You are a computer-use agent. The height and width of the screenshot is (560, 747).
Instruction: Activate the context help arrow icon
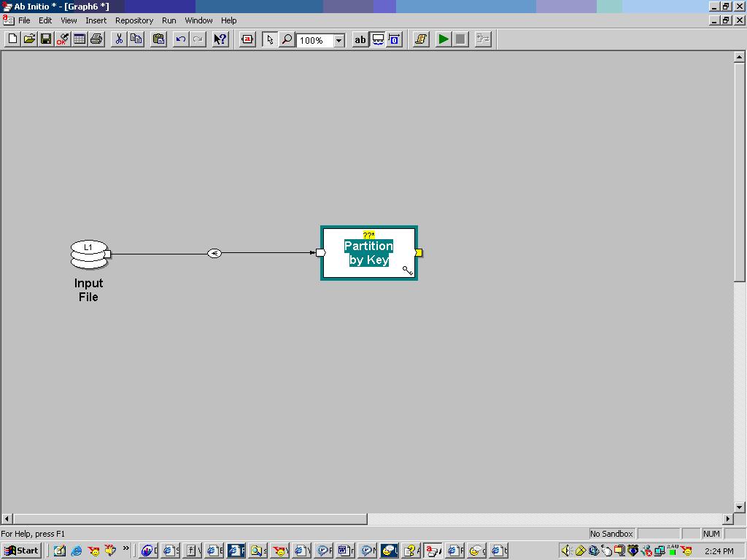click(x=220, y=39)
